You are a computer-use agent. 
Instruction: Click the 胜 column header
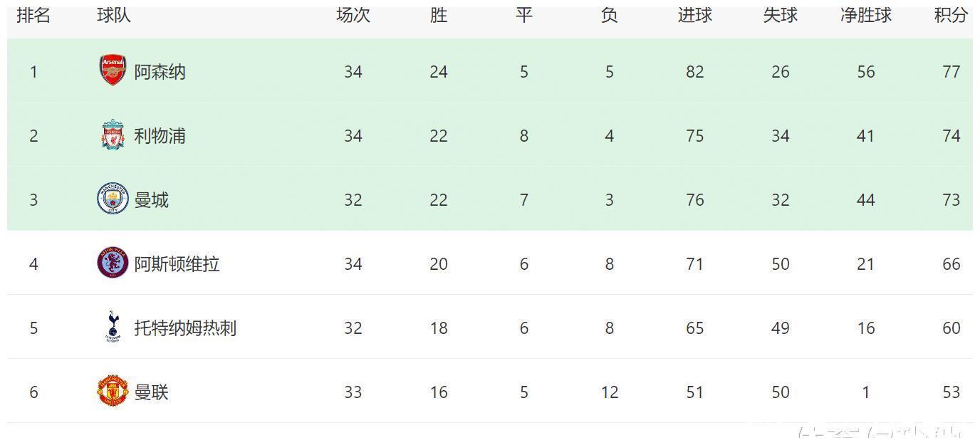[x=438, y=16]
